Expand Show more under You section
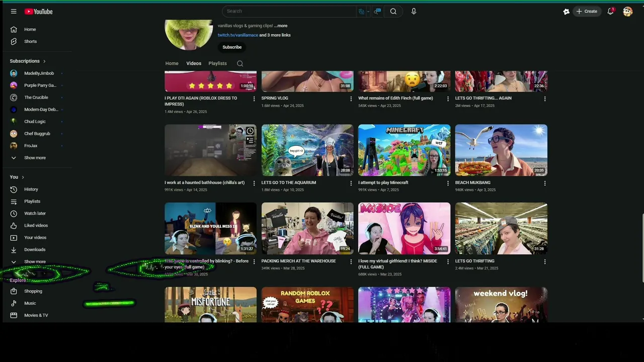This screenshot has height=362, width=644. [35, 261]
